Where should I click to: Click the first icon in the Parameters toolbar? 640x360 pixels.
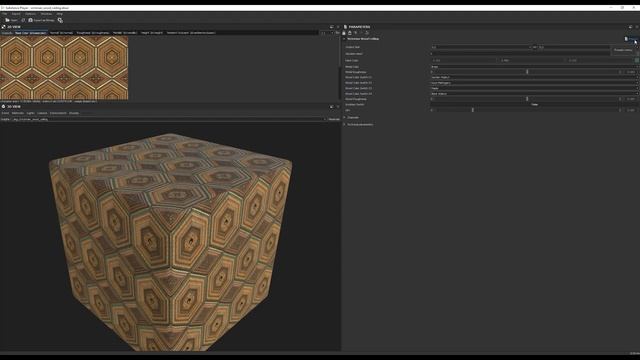pos(344,33)
